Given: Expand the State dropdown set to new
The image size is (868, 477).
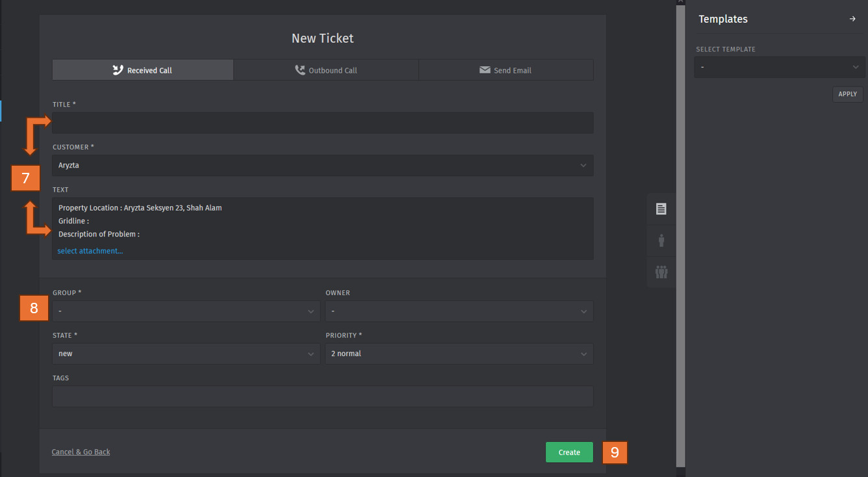Looking at the screenshot, I should point(186,354).
